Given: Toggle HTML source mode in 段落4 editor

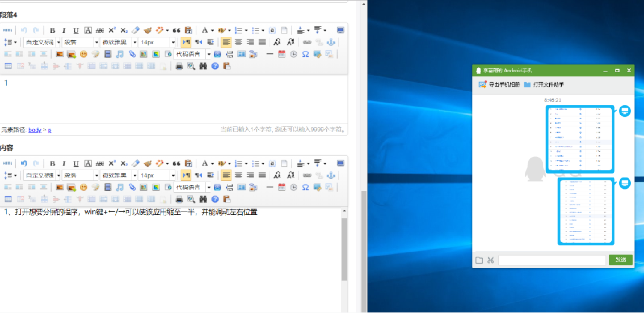Looking at the screenshot, I should [x=7, y=31].
